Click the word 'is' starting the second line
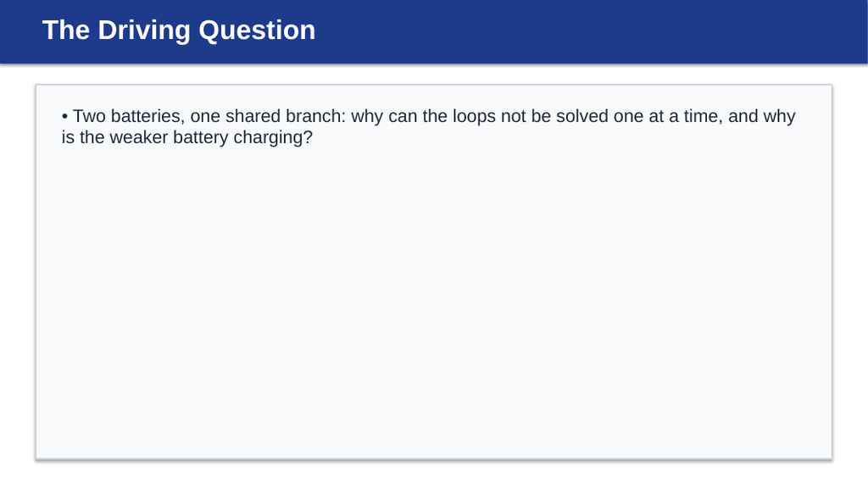Viewport: 868px width, 488px height. [x=68, y=137]
